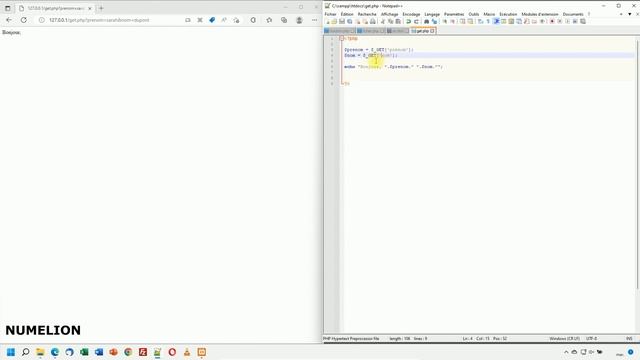Click the Save All toolbar icon
Viewport: 640px width, 360px height.
click(x=350, y=21)
